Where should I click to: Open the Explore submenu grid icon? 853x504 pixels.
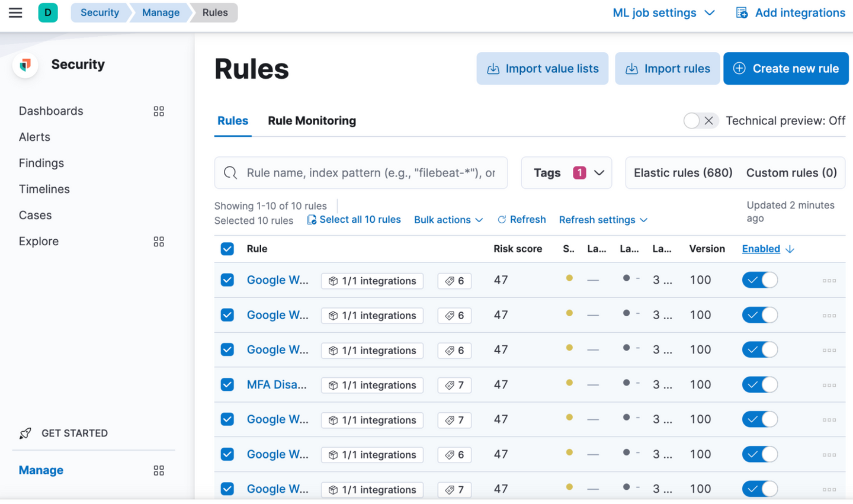coord(159,242)
